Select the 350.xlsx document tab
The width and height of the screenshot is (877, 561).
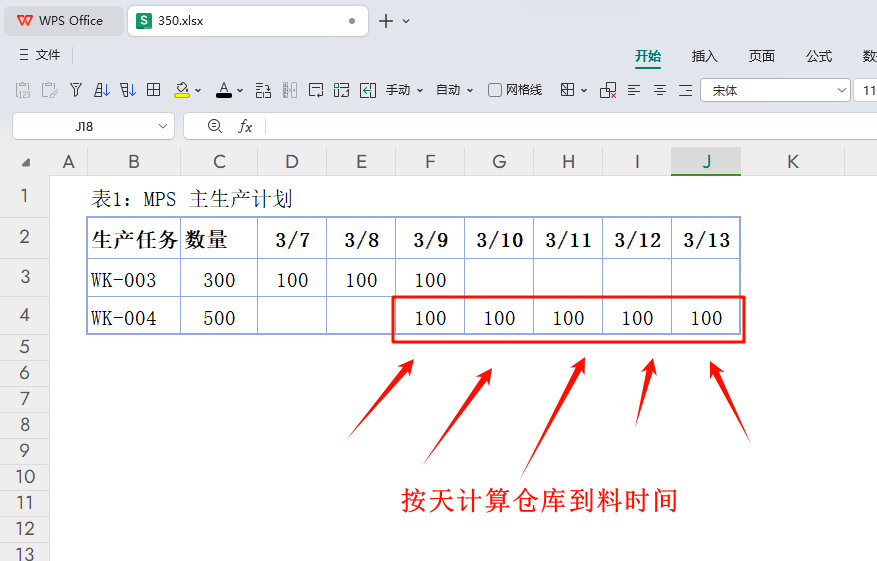248,21
